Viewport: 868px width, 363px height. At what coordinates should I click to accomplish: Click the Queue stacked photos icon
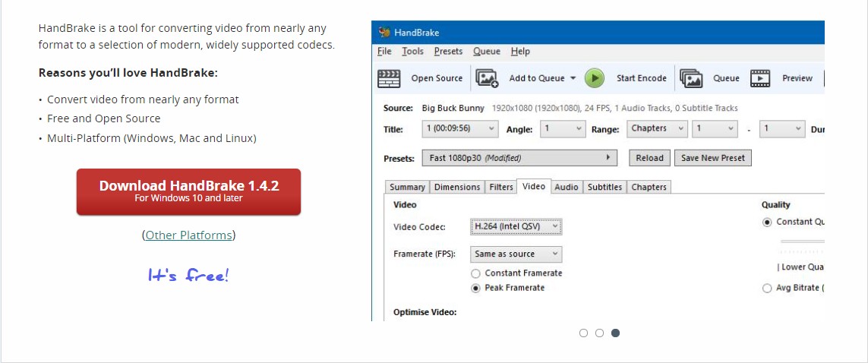[691, 78]
